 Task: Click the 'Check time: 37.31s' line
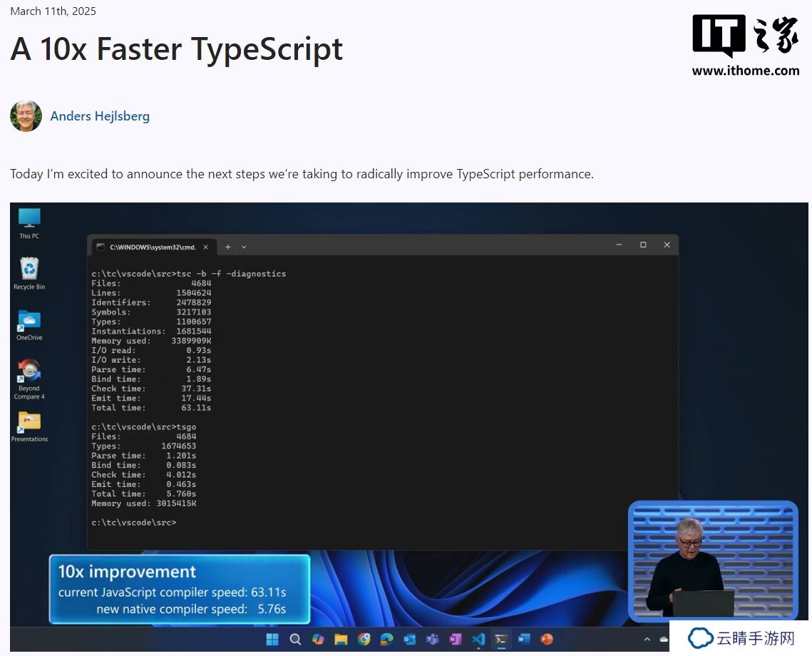click(151, 389)
